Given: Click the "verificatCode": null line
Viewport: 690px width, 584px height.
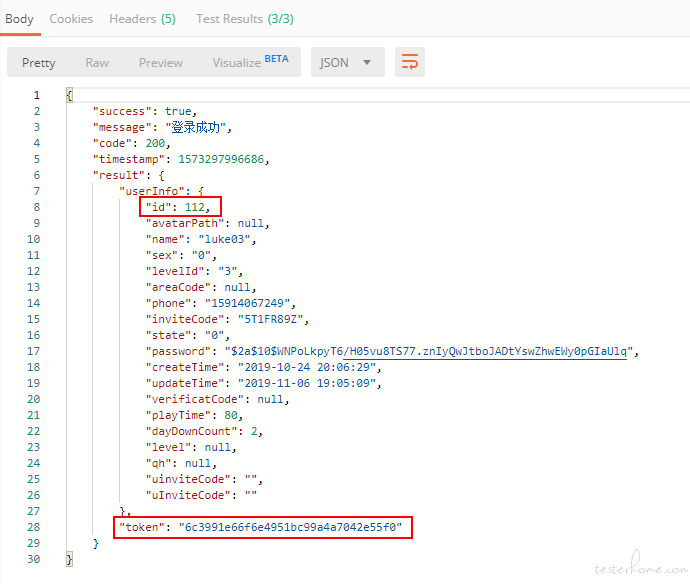Looking at the screenshot, I should click(x=217, y=399).
